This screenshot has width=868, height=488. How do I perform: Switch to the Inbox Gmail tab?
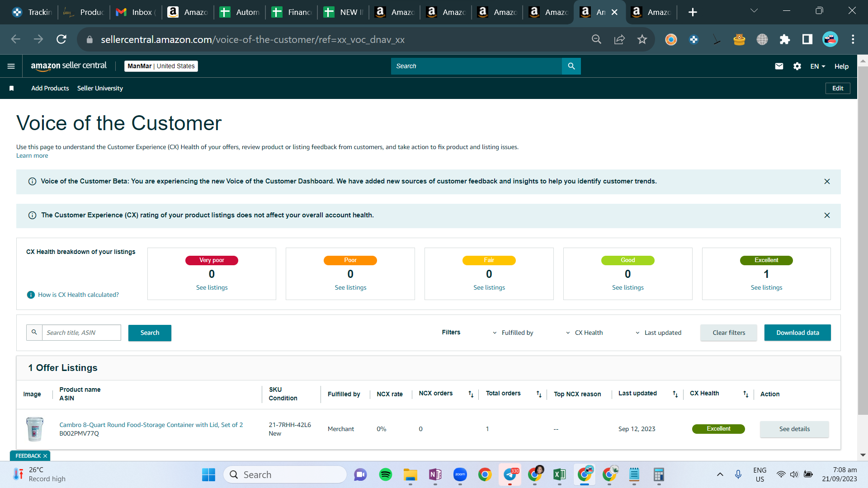(x=136, y=12)
